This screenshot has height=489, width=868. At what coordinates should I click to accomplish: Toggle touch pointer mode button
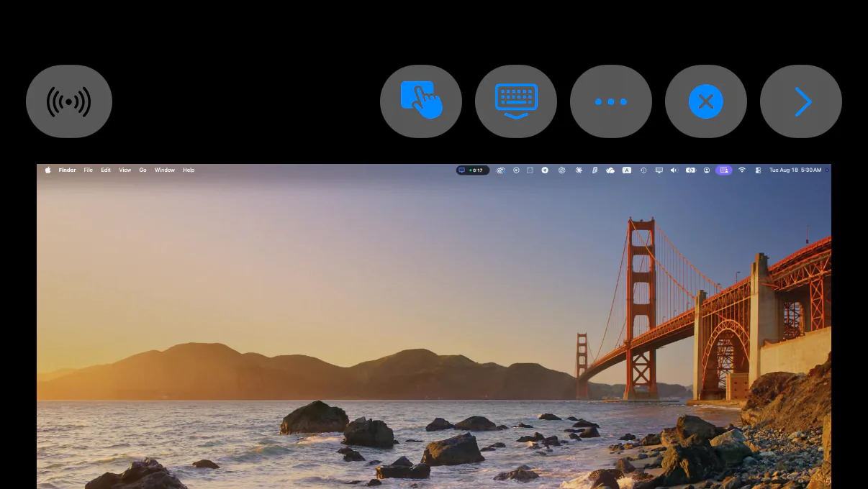click(x=421, y=101)
